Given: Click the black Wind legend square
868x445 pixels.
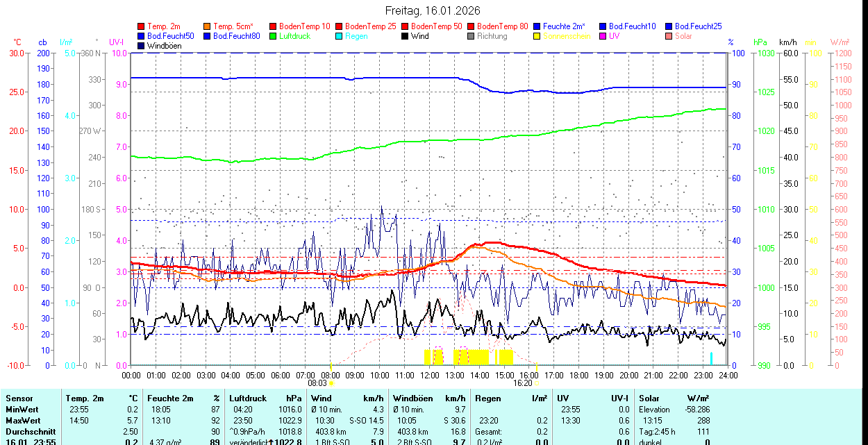Looking at the screenshot, I should click(x=406, y=36).
